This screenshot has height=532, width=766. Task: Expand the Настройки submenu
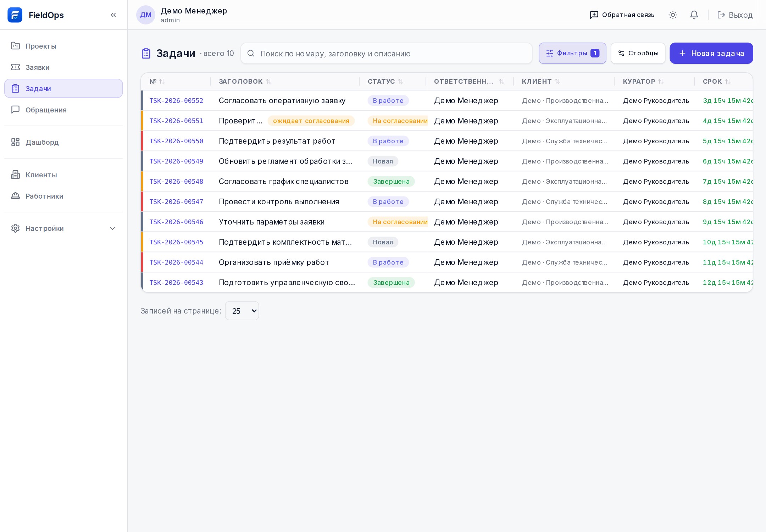[63, 228]
